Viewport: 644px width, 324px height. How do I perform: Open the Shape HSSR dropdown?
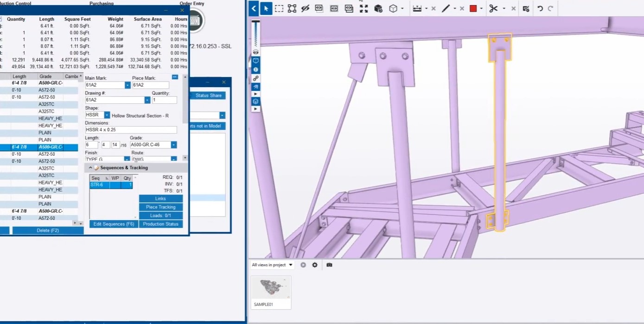tap(107, 115)
